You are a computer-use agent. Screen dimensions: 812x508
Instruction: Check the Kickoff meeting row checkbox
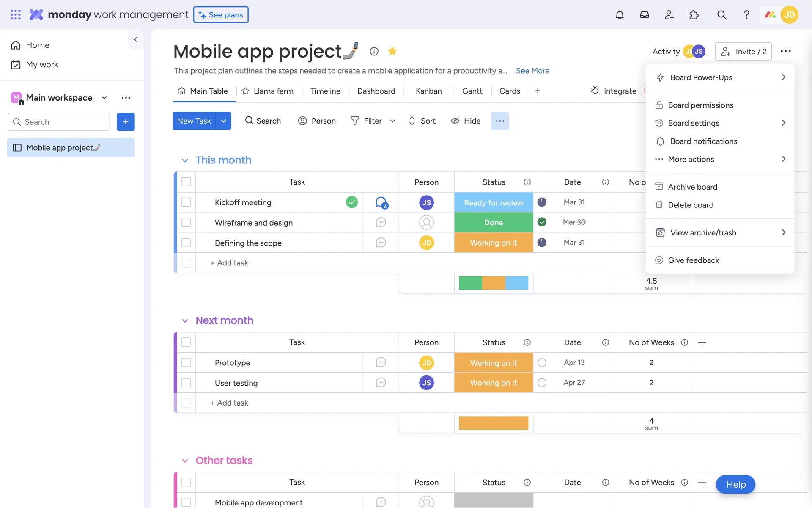pyautogui.click(x=186, y=202)
